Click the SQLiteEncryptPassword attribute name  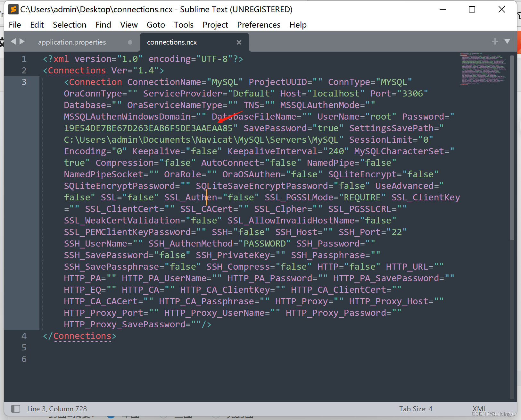click(120, 186)
